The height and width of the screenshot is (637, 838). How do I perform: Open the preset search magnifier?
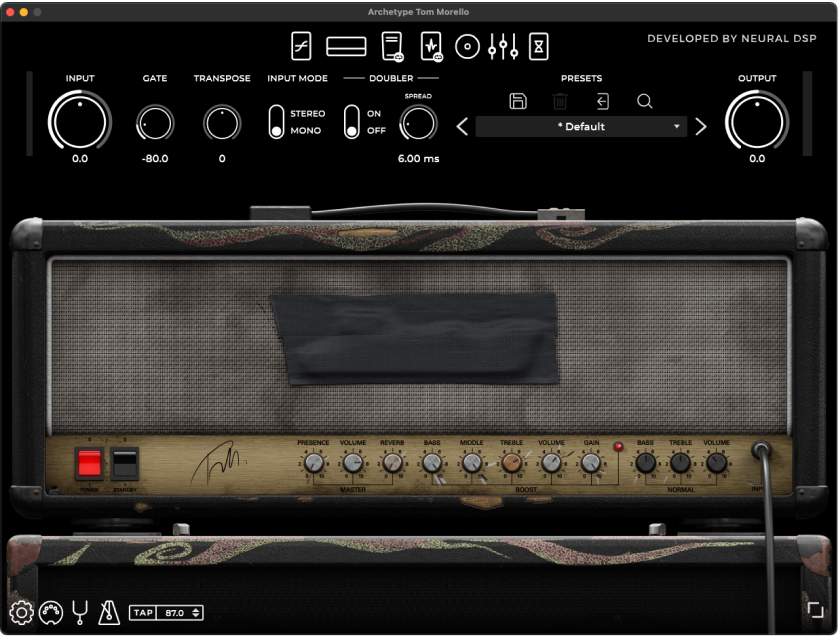pos(645,101)
